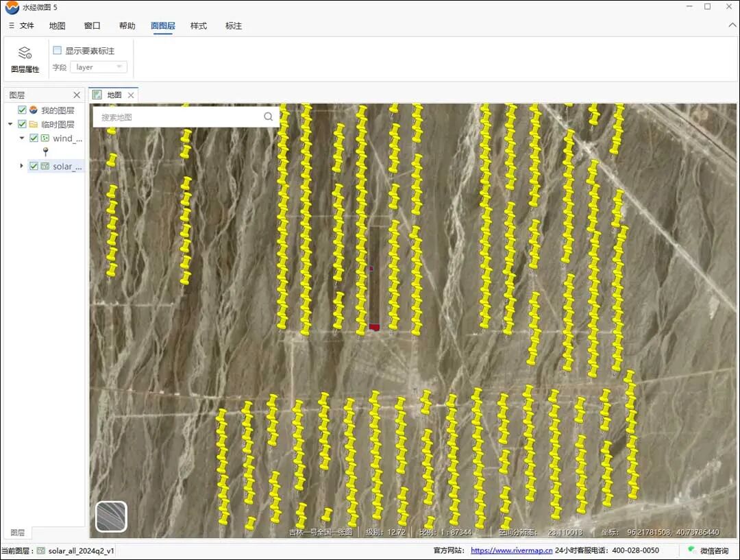This screenshot has width=740, height=560.
Task: Click the 400-028-0050 phone number text
Action: (635, 550)
